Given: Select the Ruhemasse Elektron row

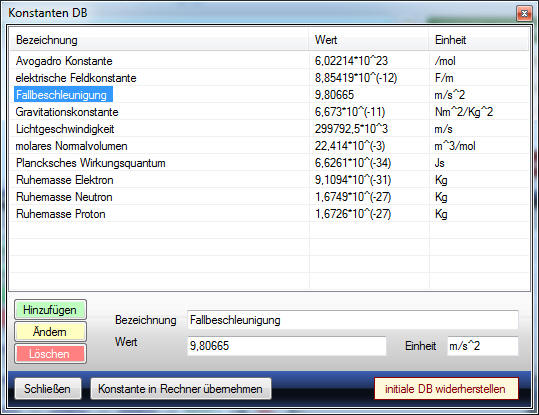Looking at the screenshot, I should pos(269,180).
